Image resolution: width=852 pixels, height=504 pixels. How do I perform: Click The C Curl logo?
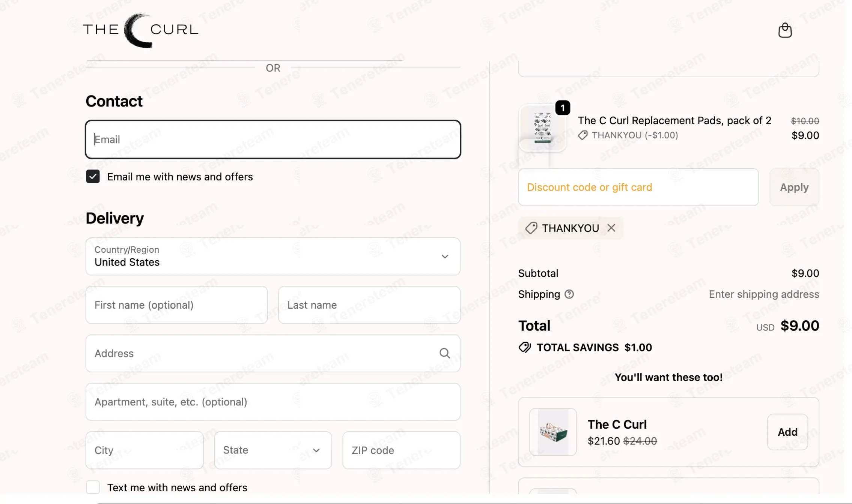141,30
